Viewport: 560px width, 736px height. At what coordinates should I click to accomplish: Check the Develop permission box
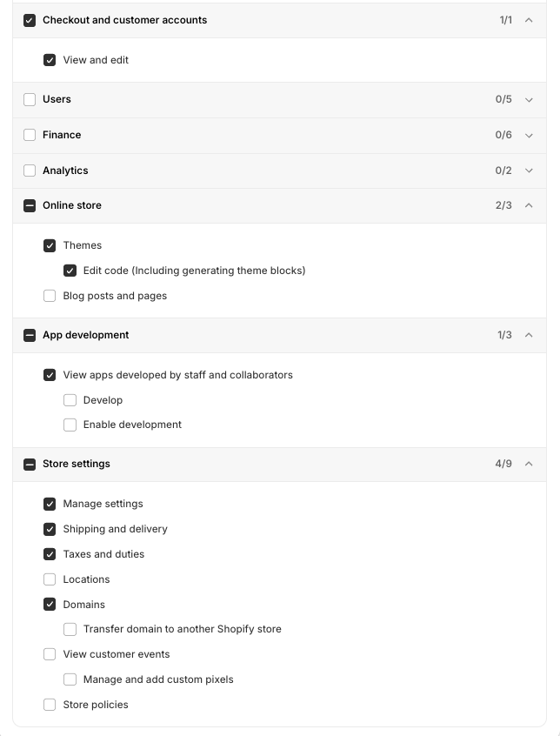70,400
